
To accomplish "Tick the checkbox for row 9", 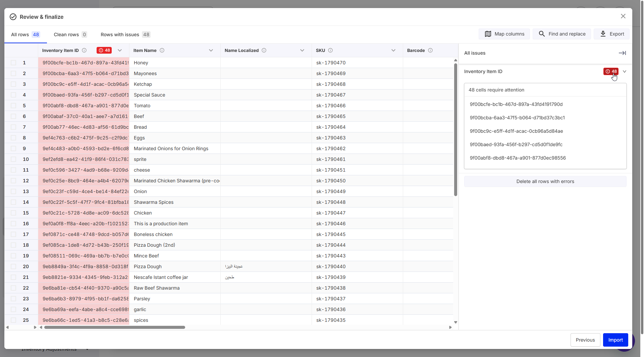I will 13,148.
